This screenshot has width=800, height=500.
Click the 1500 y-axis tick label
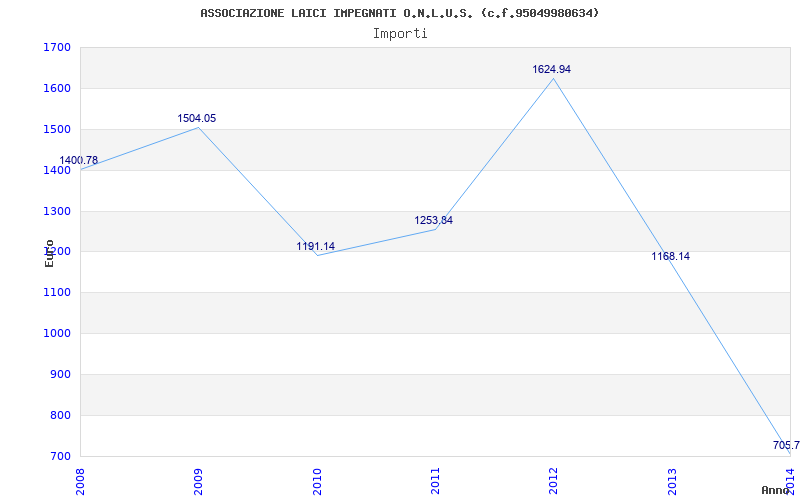[57, 130]
